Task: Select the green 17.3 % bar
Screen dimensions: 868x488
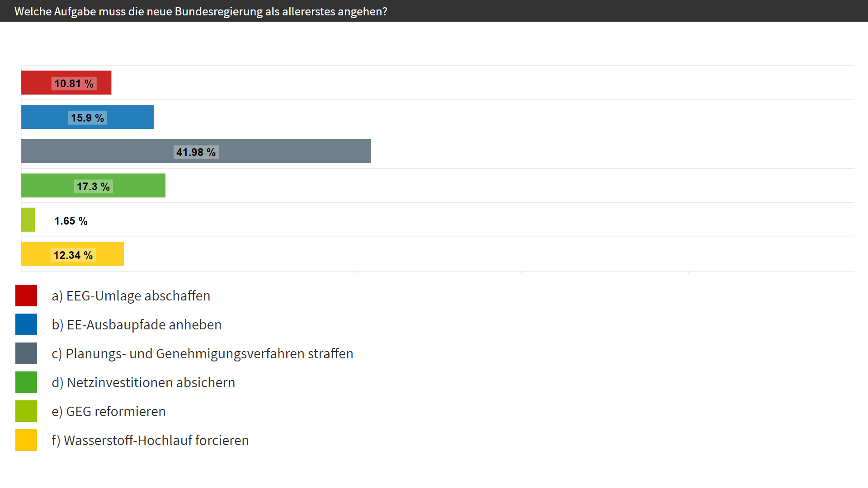Action: [93, 186]
